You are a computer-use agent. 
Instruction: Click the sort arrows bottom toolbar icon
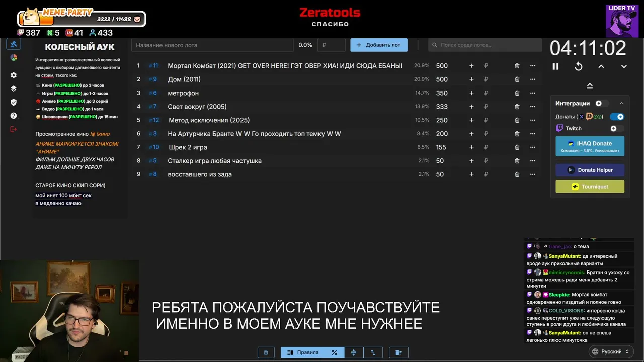373,352
